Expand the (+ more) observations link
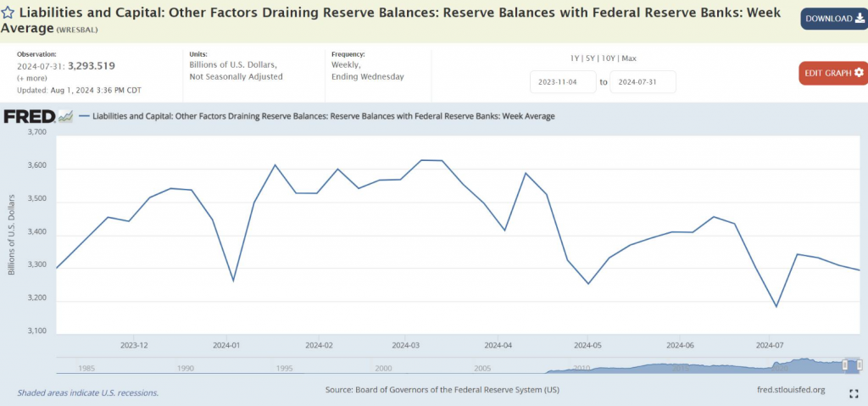Viewport: 868px width, 406px height. point(31,77)
